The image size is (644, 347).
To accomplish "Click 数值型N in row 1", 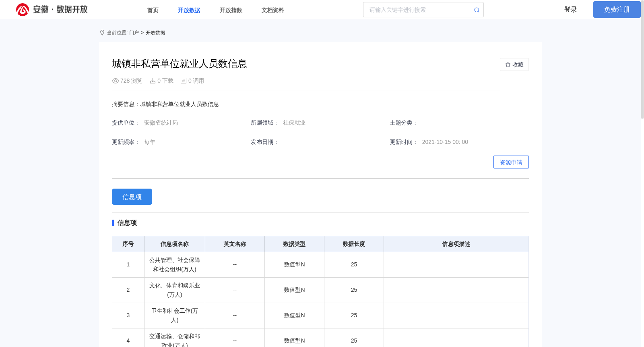I will (294, 265).
